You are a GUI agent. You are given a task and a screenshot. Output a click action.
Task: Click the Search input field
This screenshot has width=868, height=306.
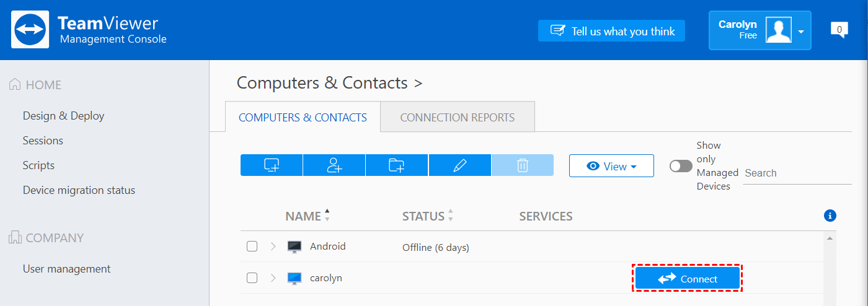pos(797,173)
